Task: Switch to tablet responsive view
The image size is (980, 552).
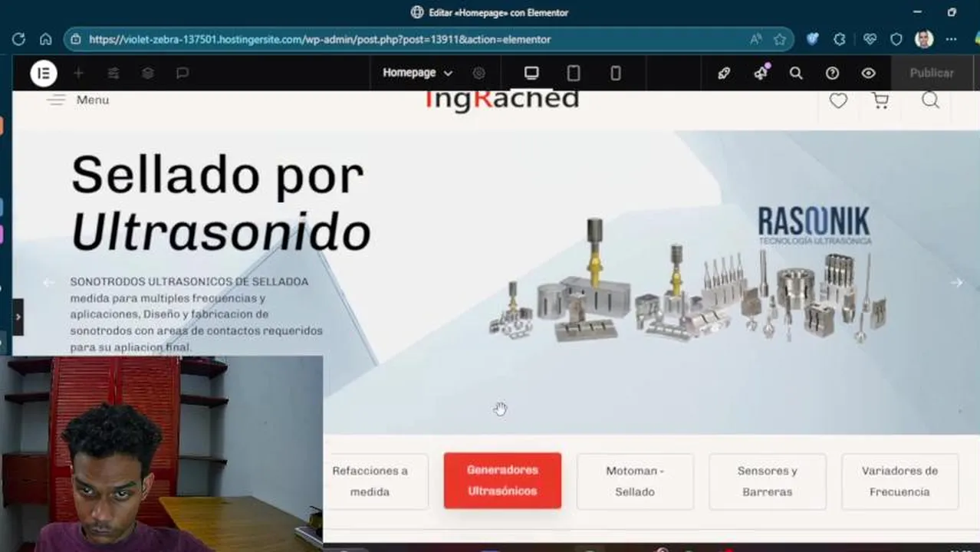Action: coord(574,73)
